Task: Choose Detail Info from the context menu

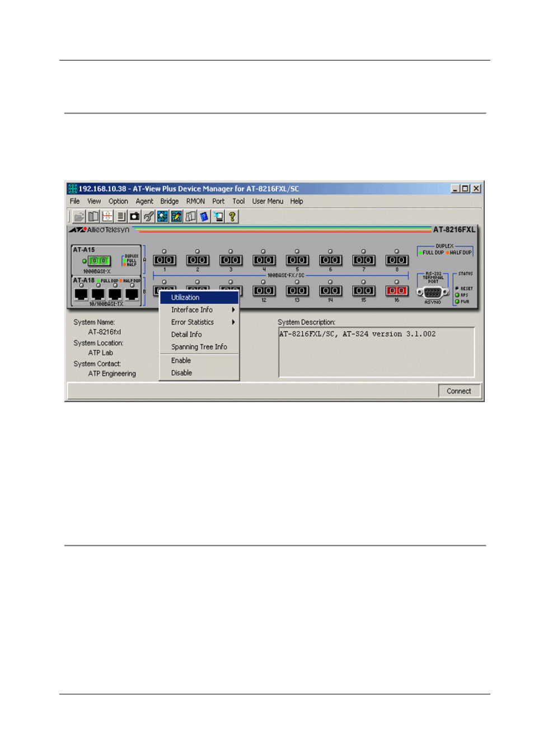Action: pyautogui.click(x=199, y=334)
